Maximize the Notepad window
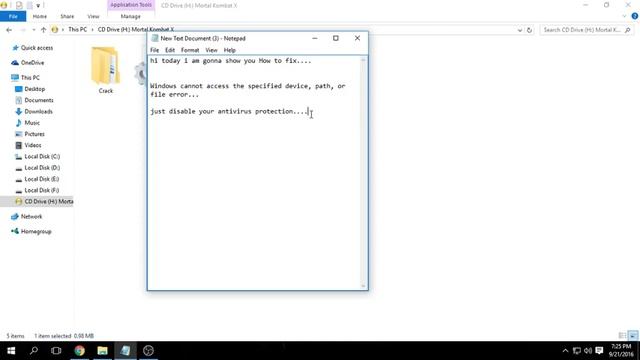The height and width of the screenshot is (360, 640). [x=336, y=38]
